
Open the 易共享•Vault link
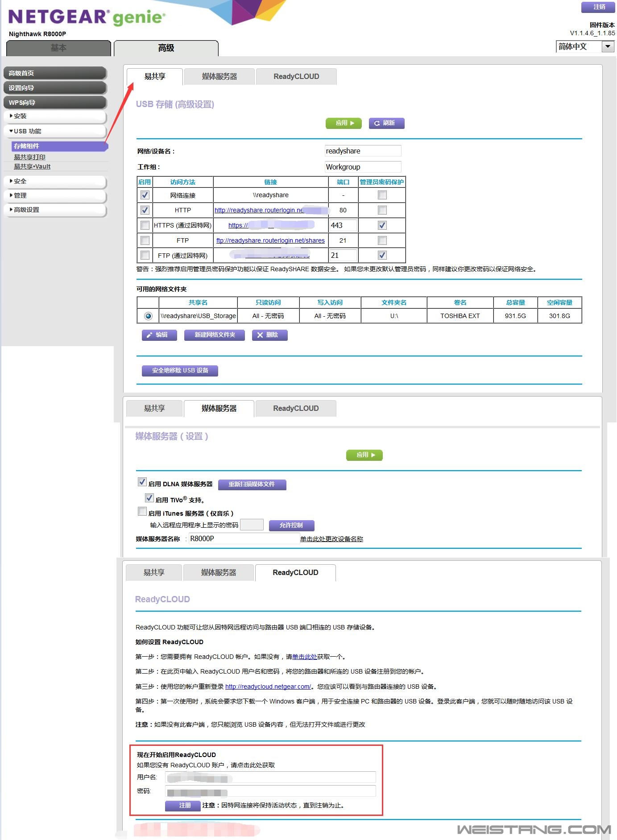coord(32,166)
